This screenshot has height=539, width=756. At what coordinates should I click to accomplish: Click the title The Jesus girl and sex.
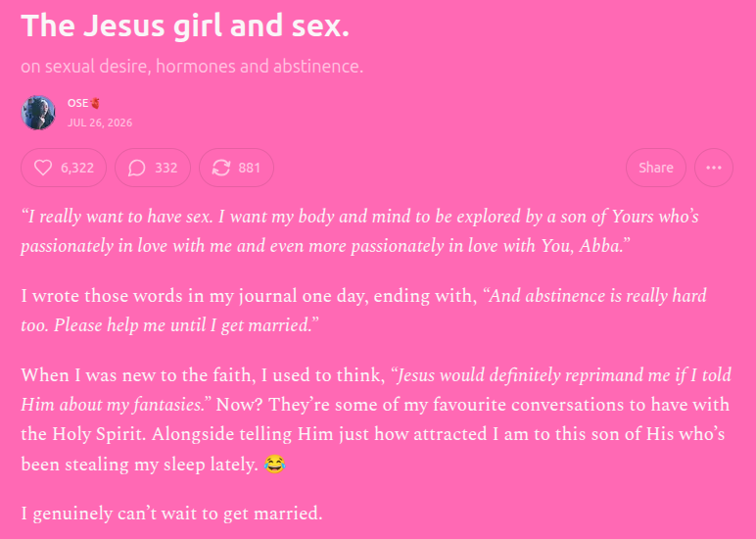(x=185, y=25)
